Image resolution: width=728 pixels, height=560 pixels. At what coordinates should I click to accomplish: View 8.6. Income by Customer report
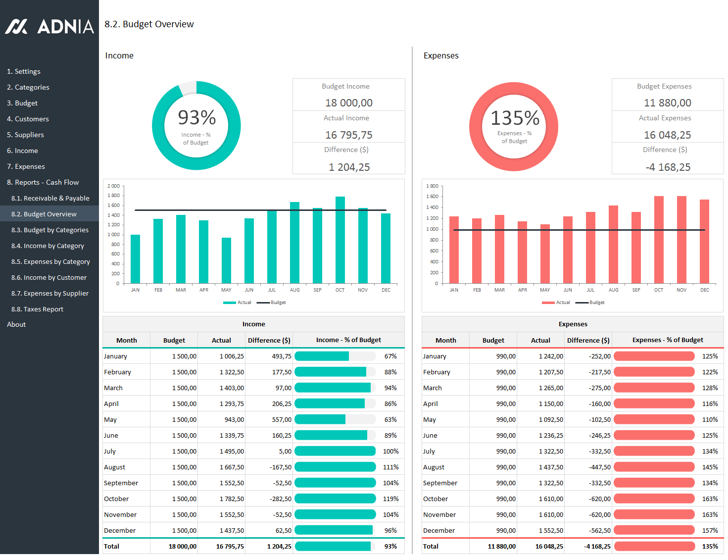49,277
